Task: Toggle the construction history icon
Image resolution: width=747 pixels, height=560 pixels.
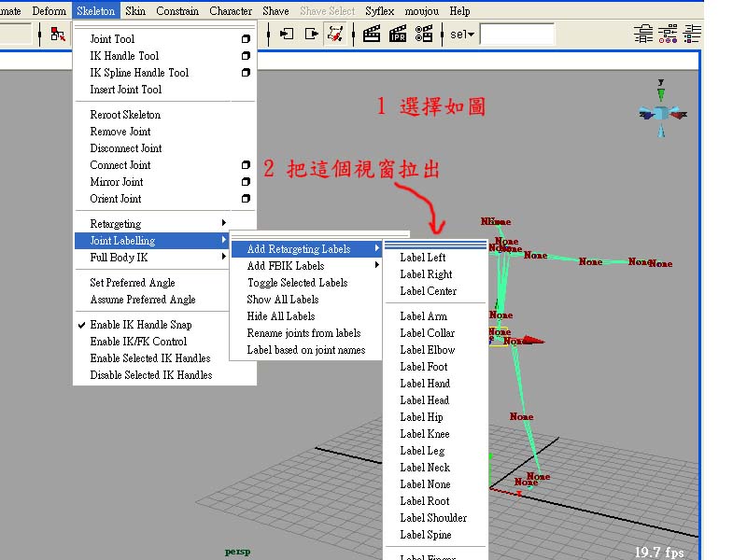Action: point(335,34)
